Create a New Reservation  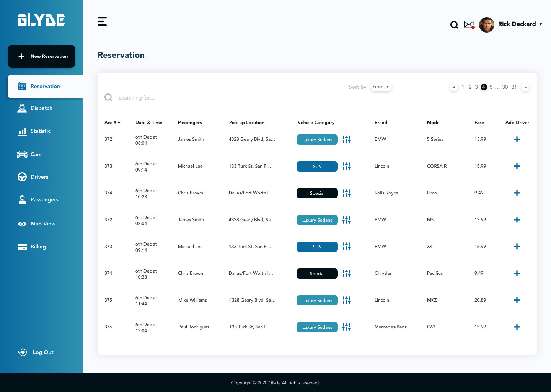click(x=41, y=56)
